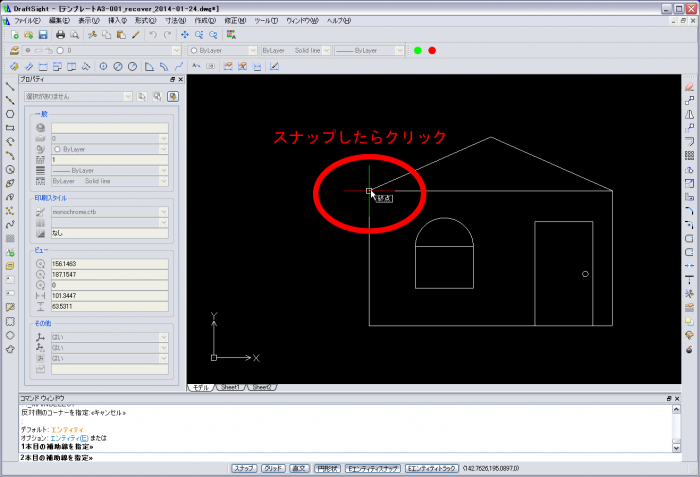Click the Undo arrow icon

click(x=152, y=34)
